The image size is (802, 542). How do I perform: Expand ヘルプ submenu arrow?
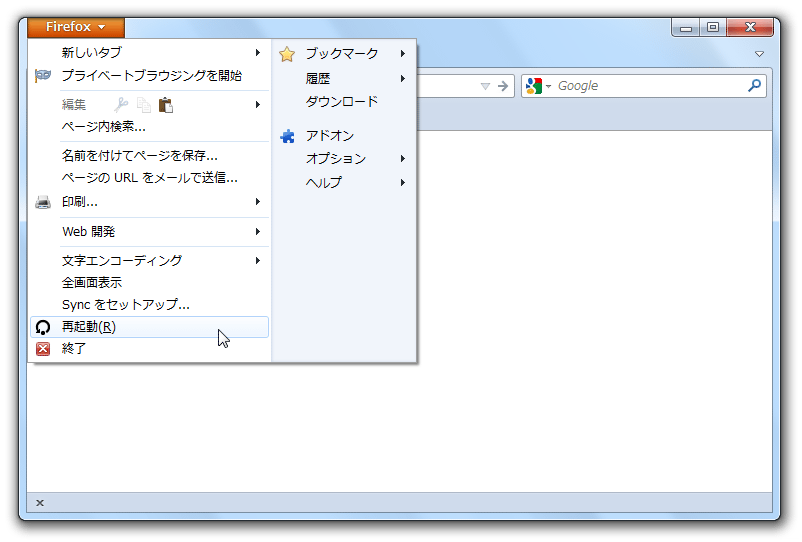pyautogui.click(x=403, y=183)
